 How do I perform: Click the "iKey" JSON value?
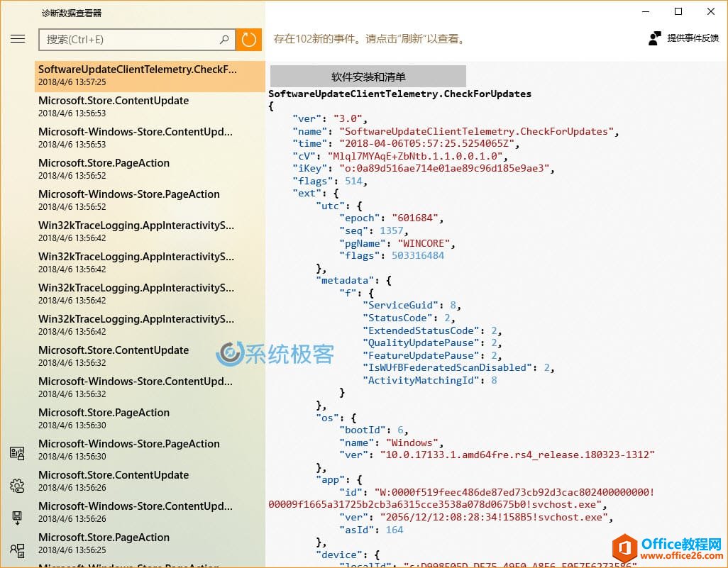point(444,169)
